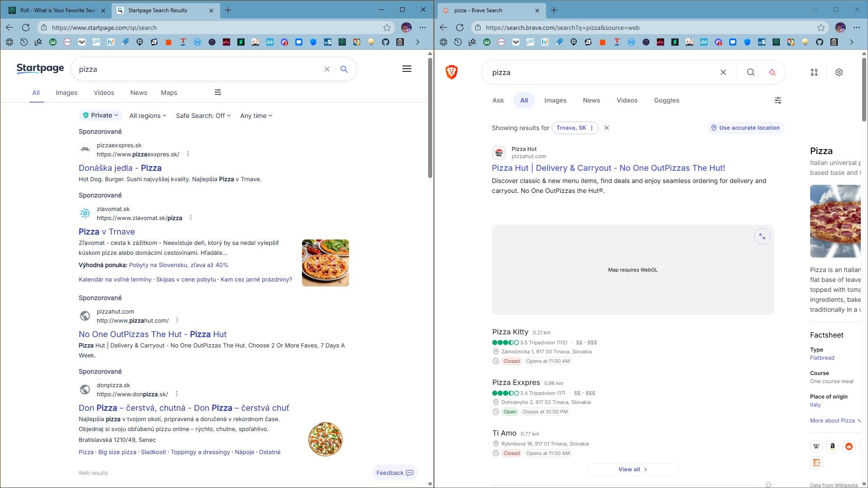The height and width of the screenshot is (488, 868).
Task: Open GitHub bookmark in the Startpage window
Action: pos(386,42)
